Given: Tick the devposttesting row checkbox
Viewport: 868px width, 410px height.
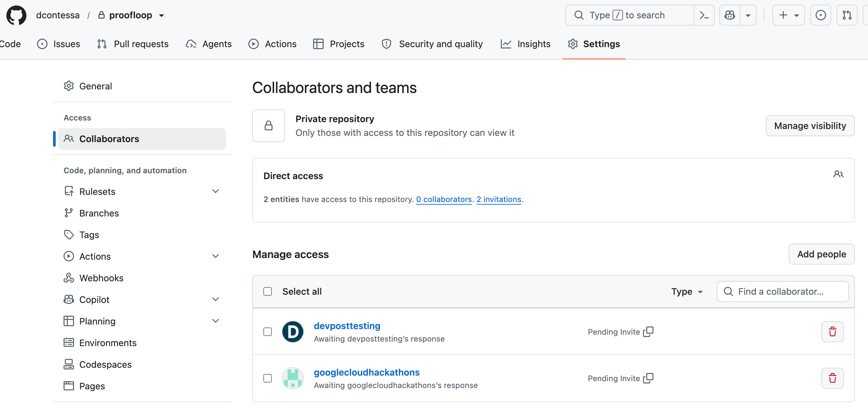Looking at the screenshot, I should click(268, 332).
